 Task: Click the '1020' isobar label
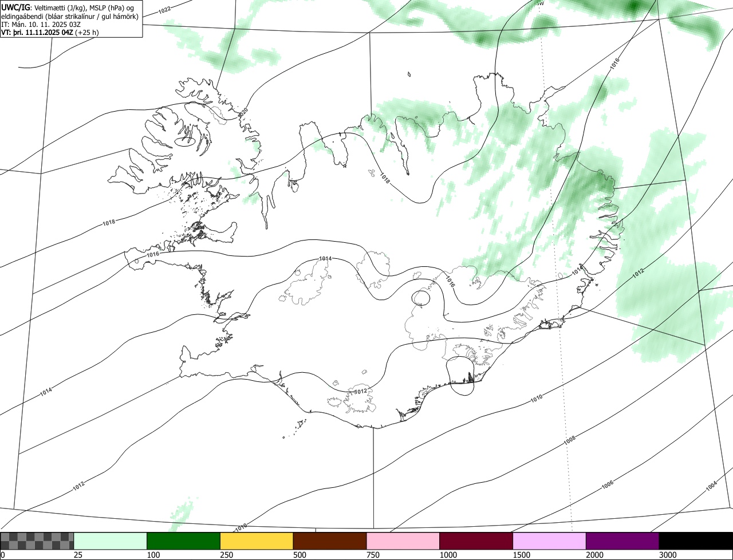coord(243,112)
